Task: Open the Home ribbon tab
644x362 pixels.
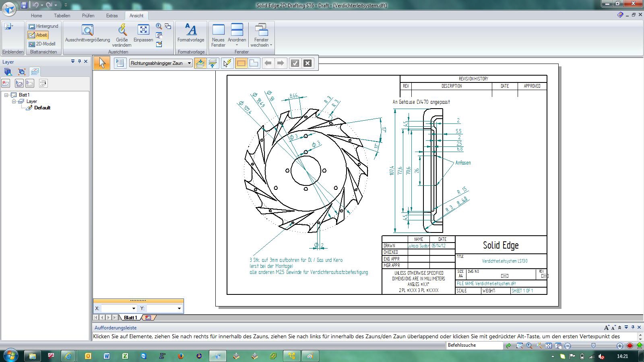Action: pos(36,16)
